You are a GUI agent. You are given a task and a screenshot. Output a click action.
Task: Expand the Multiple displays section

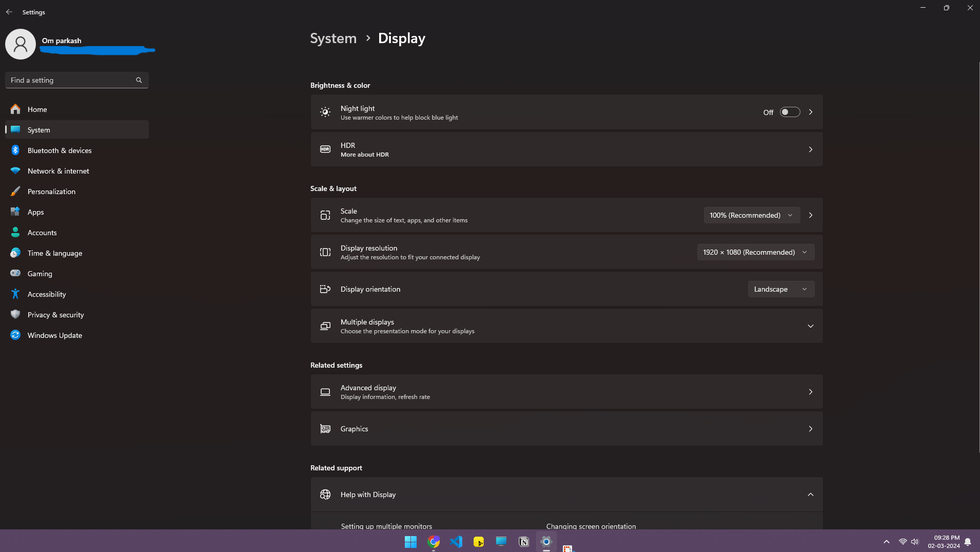click(566, 326)
